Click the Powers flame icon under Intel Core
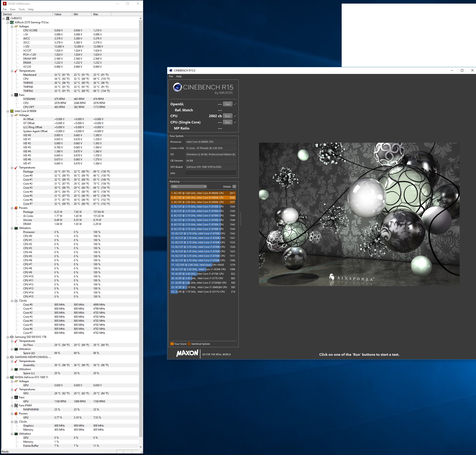This screenshot has height=455, width=476. click(16, 208)
